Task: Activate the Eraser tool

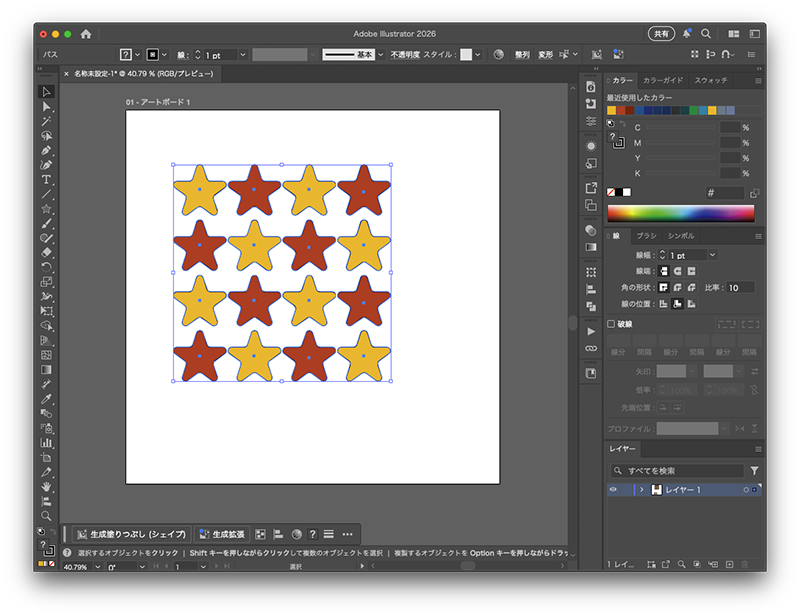Action: [x=46, y=253]
